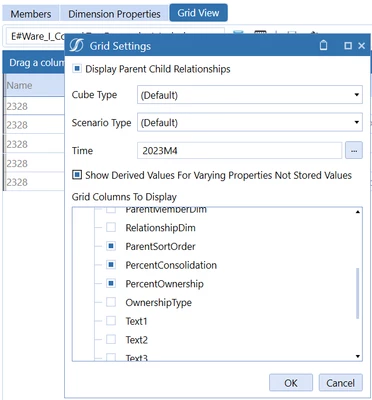Uncheck the PercentConsolidation column checkbox
Viewport: 372px width, 400px height.
point(111,265)
